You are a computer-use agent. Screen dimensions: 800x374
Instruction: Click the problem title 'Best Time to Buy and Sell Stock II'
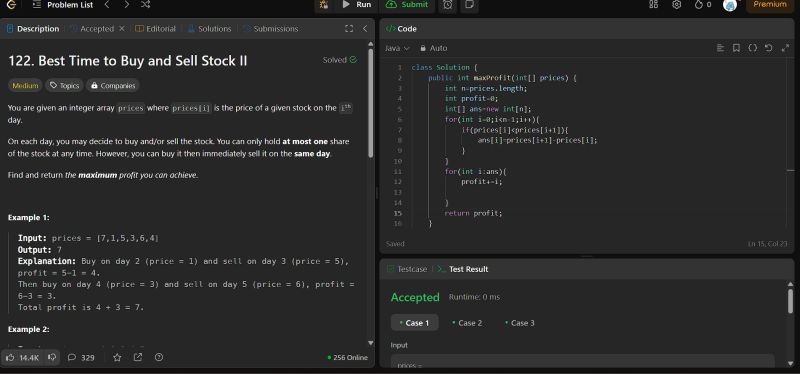coord(128,61)
